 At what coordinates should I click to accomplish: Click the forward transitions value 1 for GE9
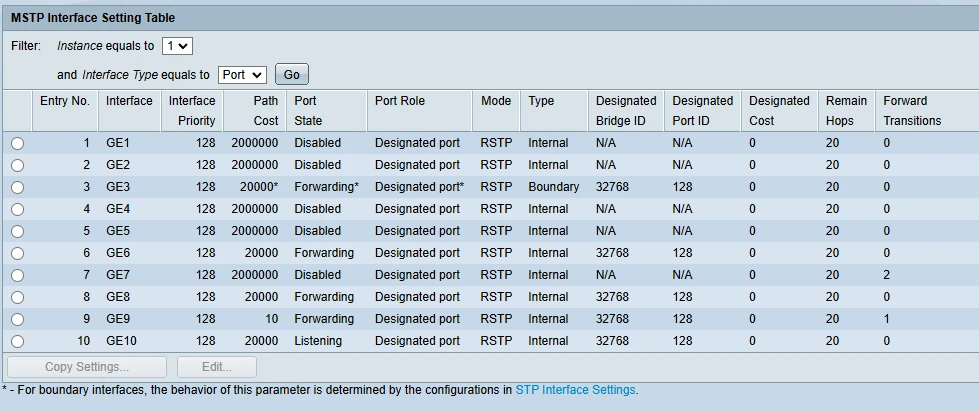point(887,319)
